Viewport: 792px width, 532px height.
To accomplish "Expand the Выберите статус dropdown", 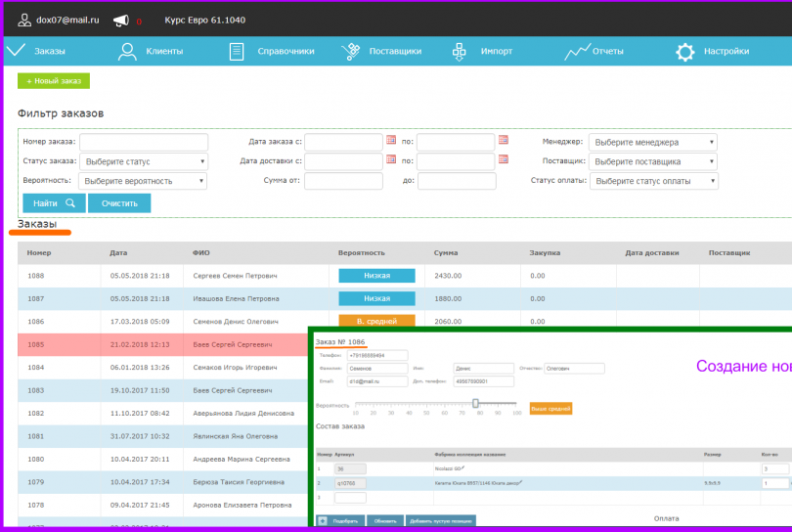I will (x=144, y=161).
